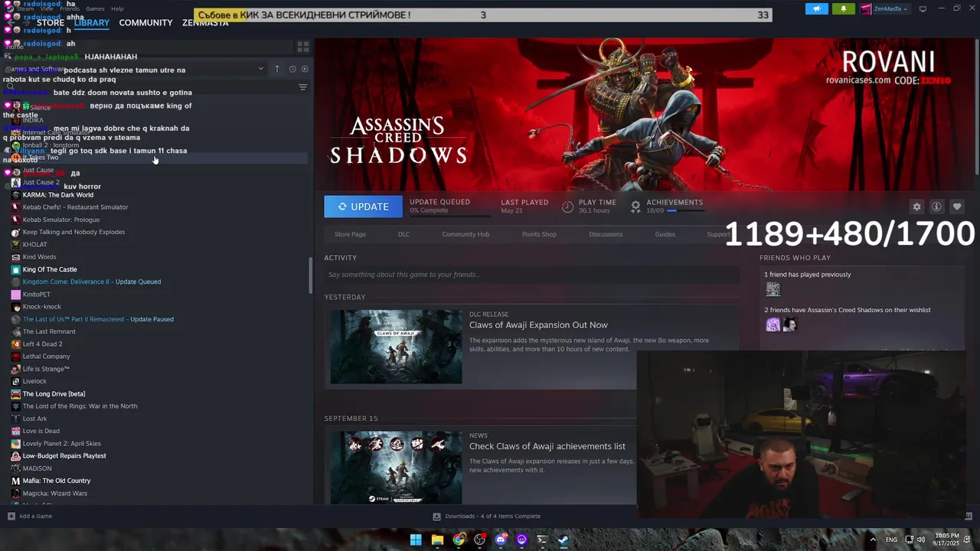Toggle ready-to-play filter icon
Viewport: 980px width, 551px height.
305,69
